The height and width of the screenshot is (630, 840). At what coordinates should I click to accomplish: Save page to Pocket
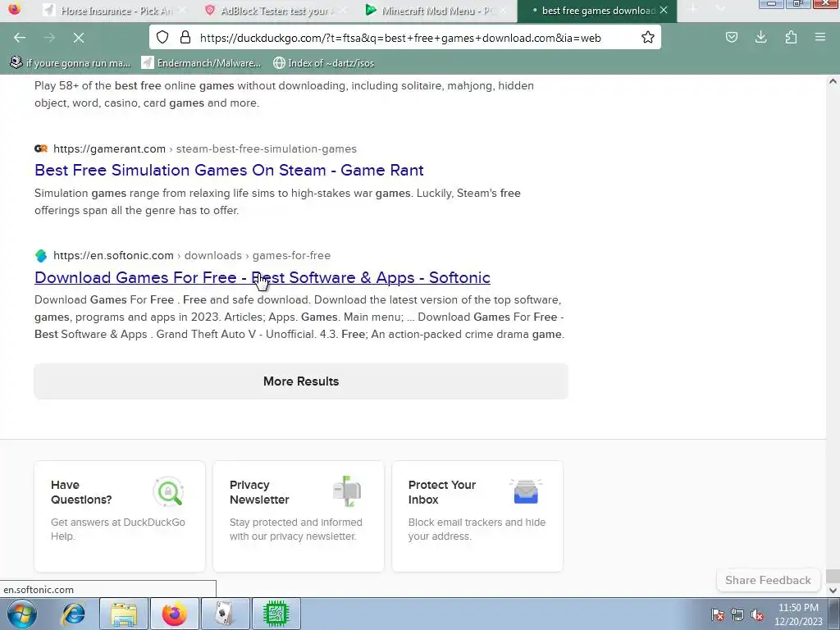[731, 37]
